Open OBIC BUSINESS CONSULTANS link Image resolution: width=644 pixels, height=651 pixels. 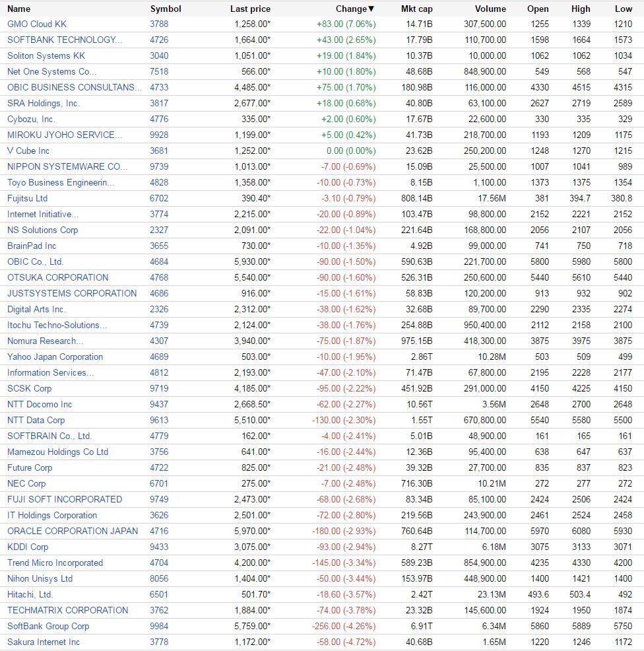(x=75, y=87)
